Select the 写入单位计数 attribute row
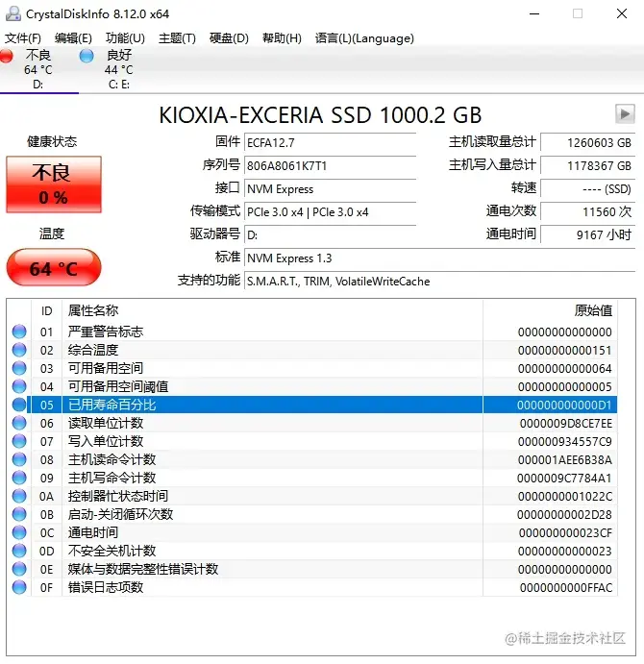This screenshot has width=644, height=664. pyautogui.click(x=312, y=441)
